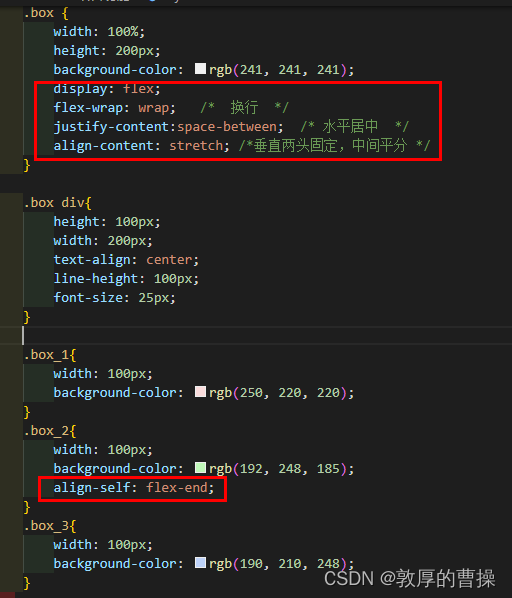Click the 'flex-wrap: wrap;' declaration
The height and width of the screenshot is (598, 512).
[x=114, y=108]
